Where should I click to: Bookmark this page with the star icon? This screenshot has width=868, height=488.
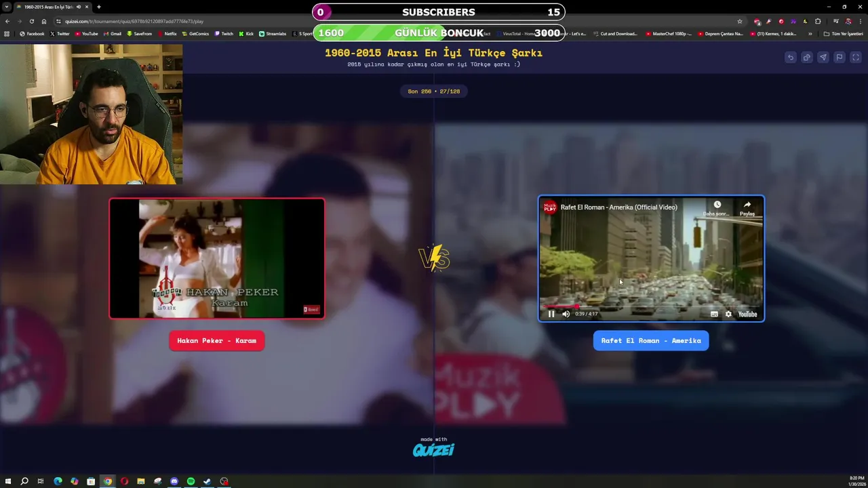[740, 21]
